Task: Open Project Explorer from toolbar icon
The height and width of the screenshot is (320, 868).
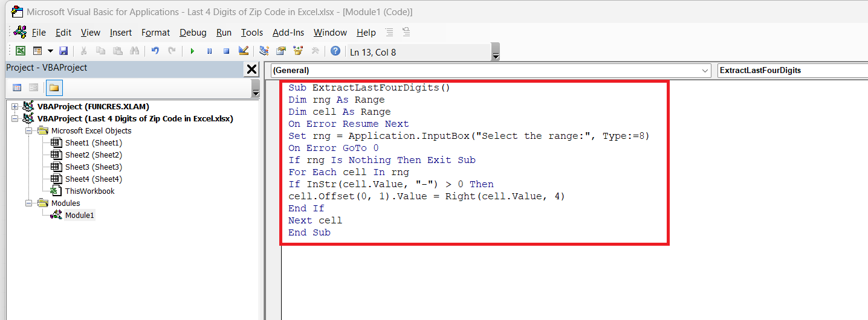Action: pyautogui.click(x=264, y=51)
